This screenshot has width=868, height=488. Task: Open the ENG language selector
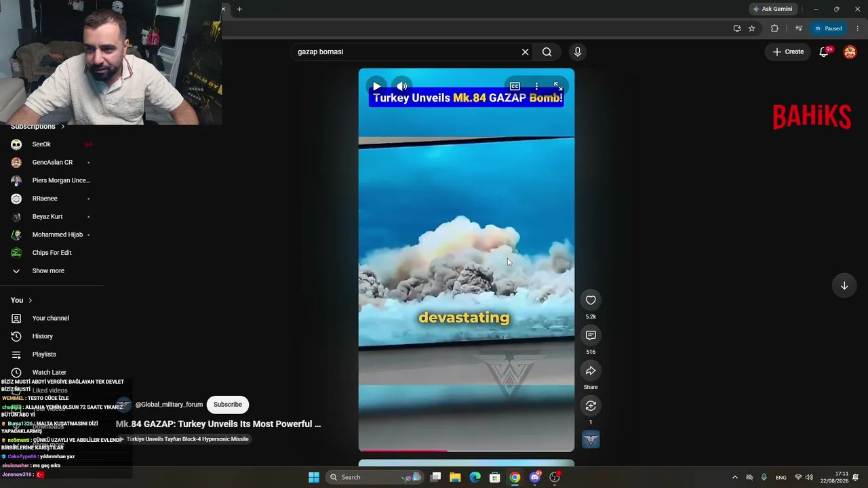pos(781,477)
